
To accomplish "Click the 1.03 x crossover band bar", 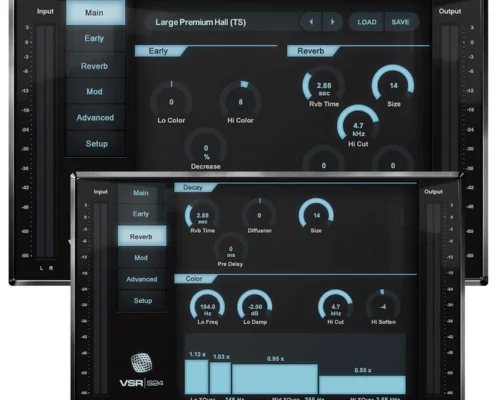I will (220, 378).
